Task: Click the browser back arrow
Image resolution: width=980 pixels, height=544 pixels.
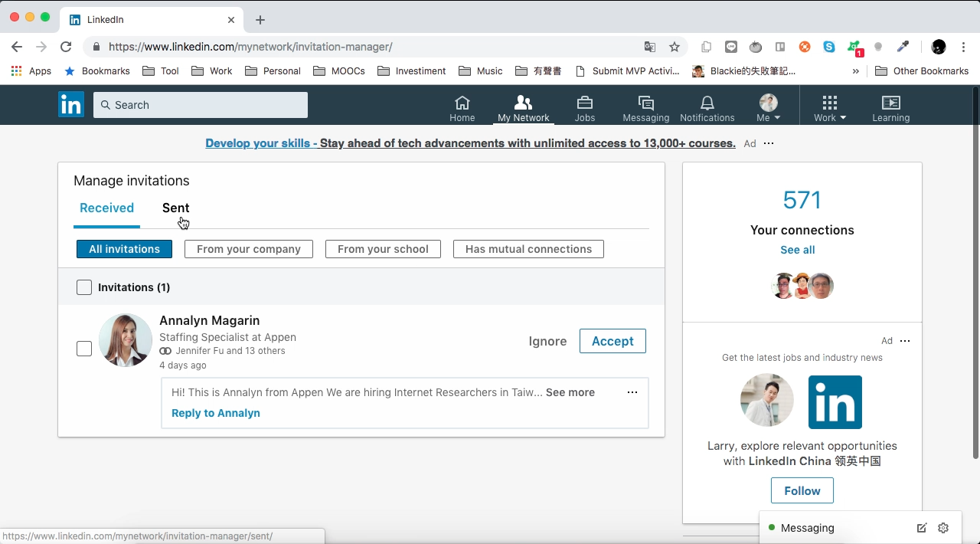Action: (x=17, y=47)
